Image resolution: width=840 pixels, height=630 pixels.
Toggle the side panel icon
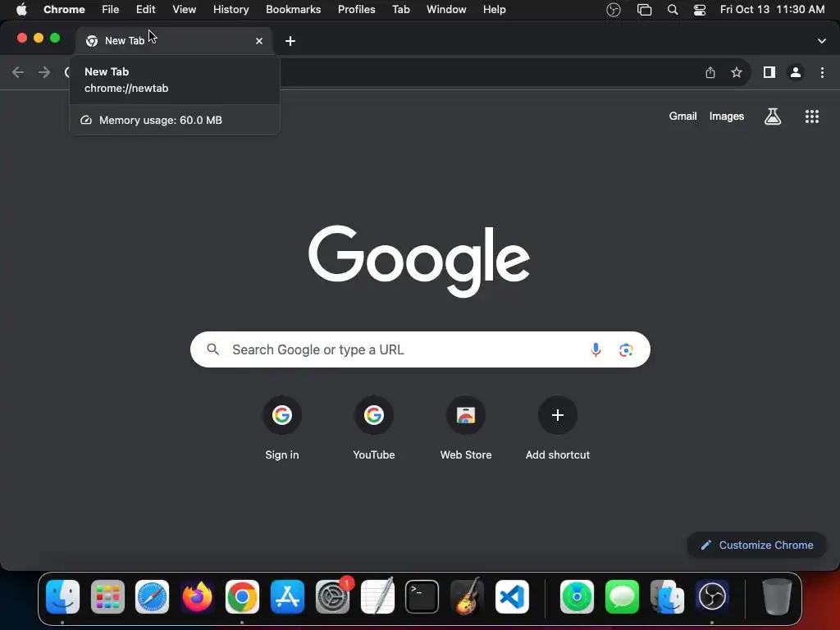click(x=769, y=72)
